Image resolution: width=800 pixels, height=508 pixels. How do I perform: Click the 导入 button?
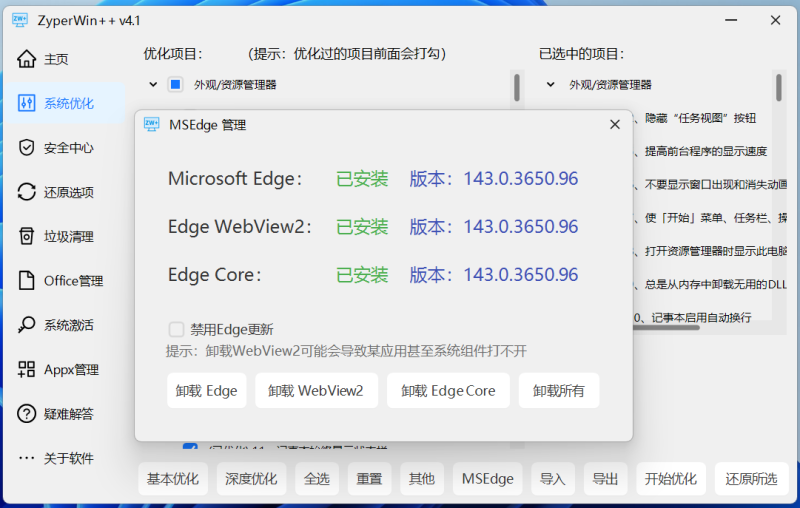pos(553,479)
